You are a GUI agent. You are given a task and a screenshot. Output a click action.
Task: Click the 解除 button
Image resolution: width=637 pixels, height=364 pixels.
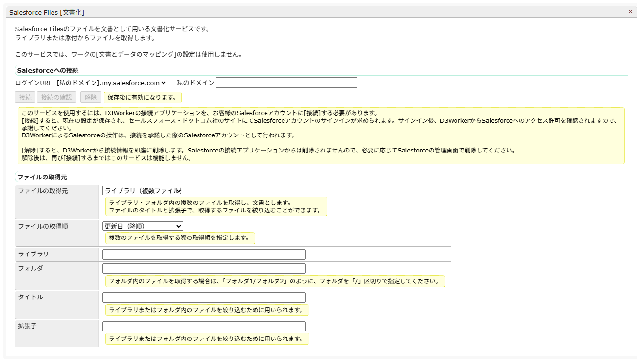pos(91,97)
